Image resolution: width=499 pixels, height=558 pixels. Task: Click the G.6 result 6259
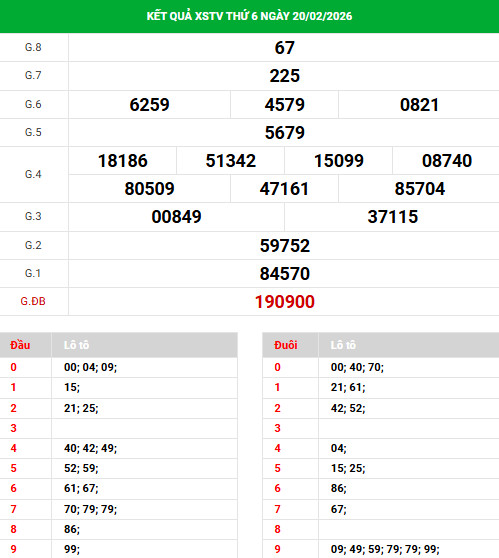pyautogui.click(x=149, y=105)
